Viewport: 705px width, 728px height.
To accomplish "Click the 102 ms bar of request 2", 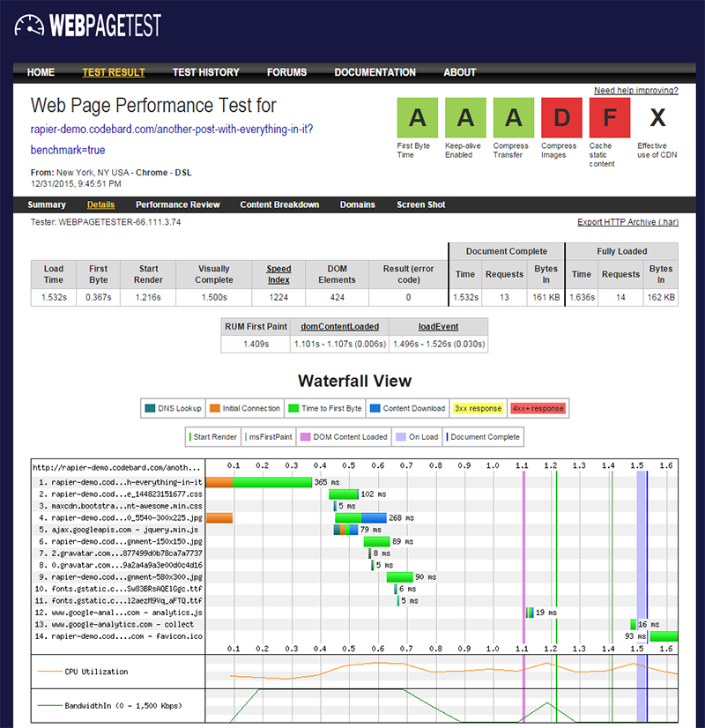I will point(344,494).
